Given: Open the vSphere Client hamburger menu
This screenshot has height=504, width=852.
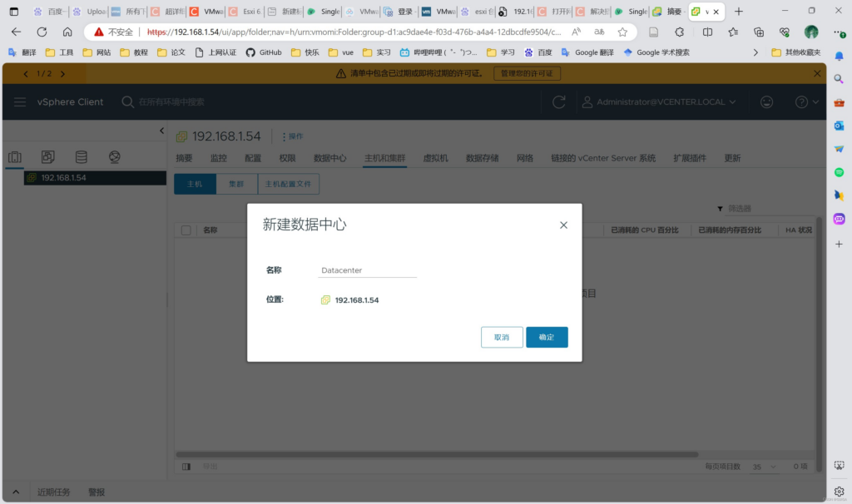Looking at the screenshot, I should [x=20, y=101].
